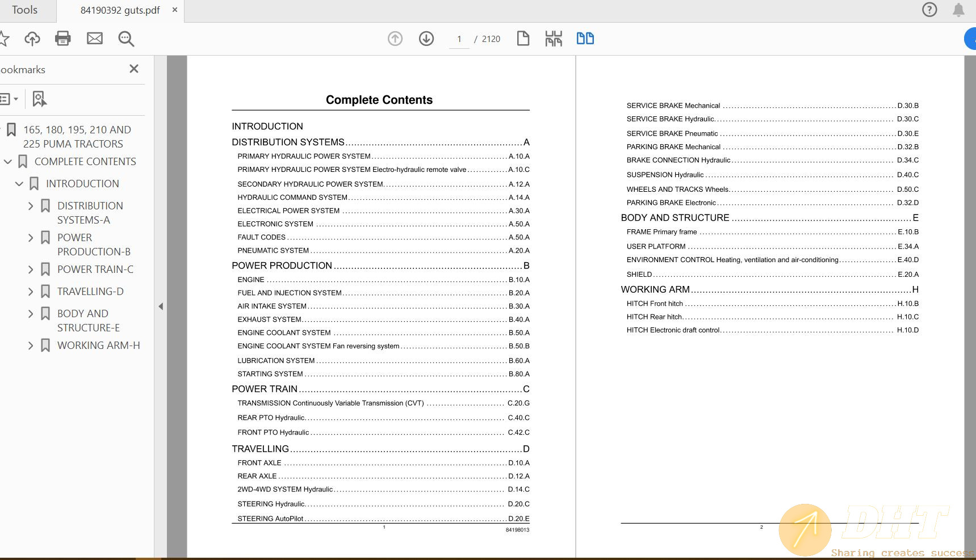Open the find text magnifier tool
The image size is (976, 560).
(126, 39)
